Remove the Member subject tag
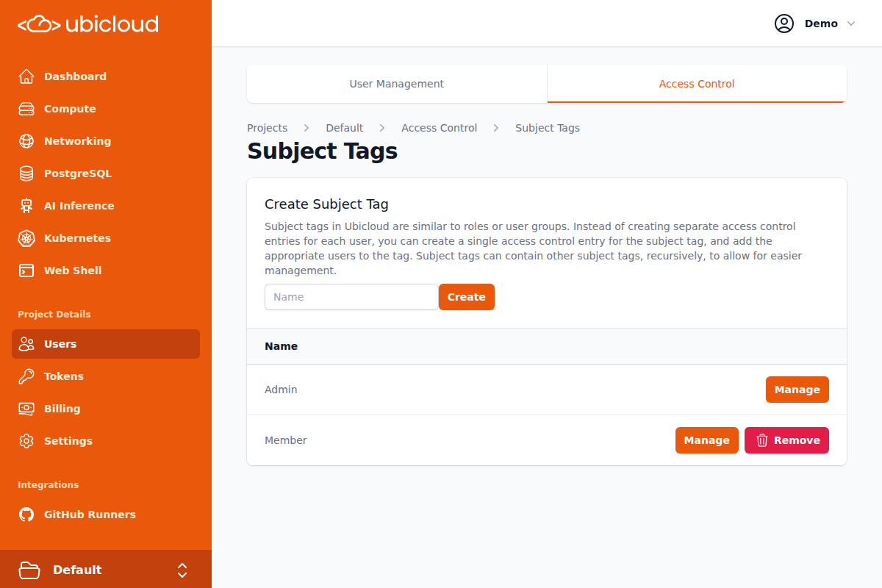This screenshot has width=882, height=588. pos(786,440)
